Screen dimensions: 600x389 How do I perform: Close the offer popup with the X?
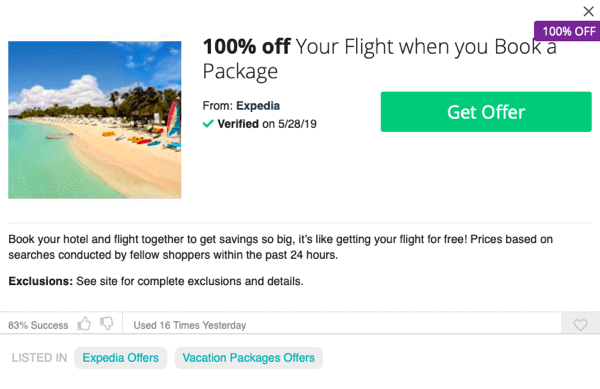tap(588, 11)
